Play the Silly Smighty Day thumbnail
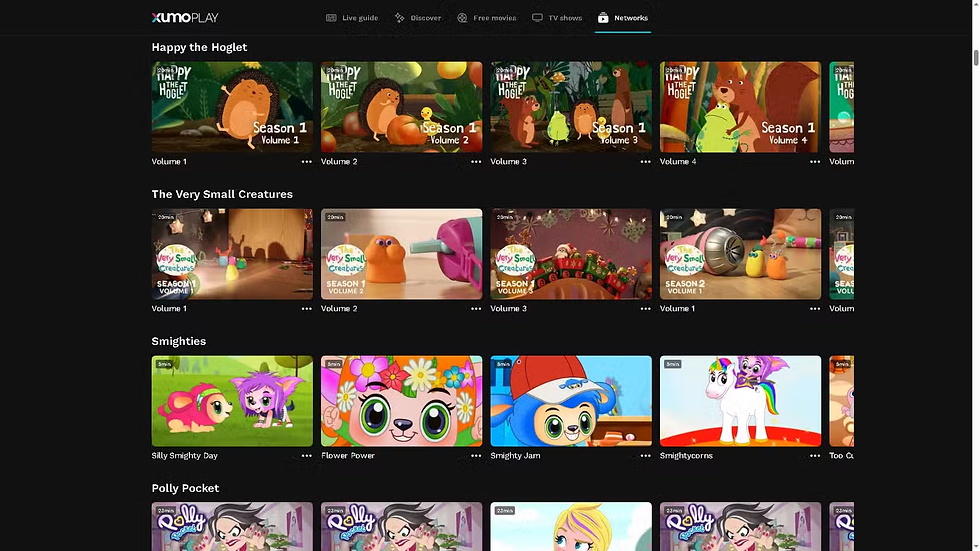The width and height of the screenshot is (980, 551). [232, 401]
